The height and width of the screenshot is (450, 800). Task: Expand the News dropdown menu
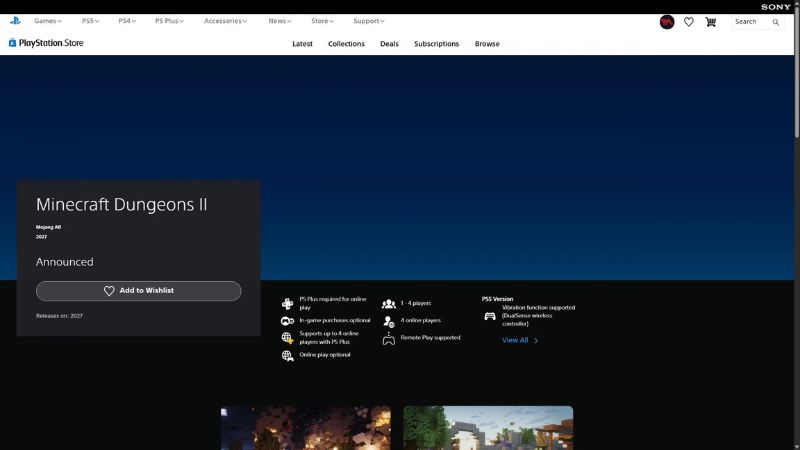280,21
